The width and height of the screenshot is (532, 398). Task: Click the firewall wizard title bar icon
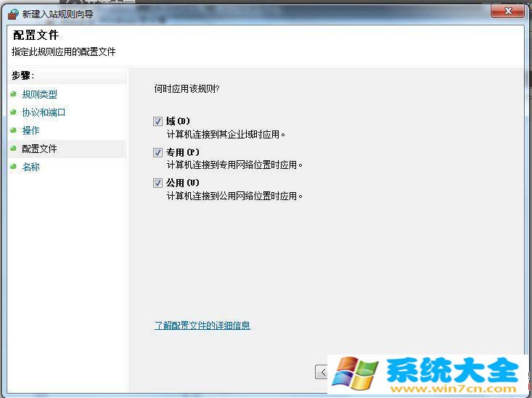13,14
